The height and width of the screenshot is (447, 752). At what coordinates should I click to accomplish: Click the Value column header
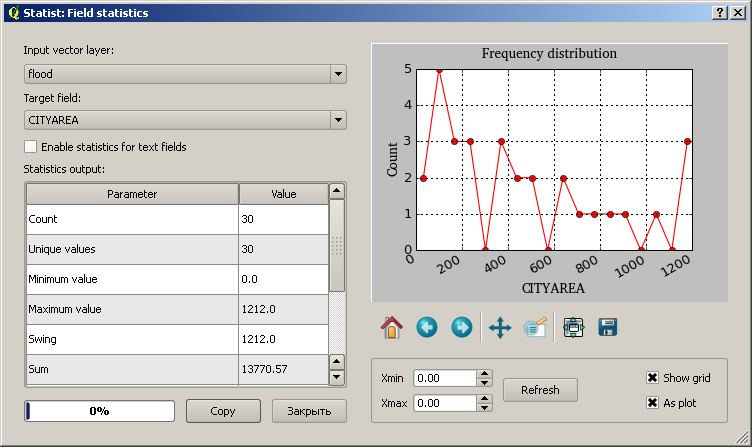[x=283, y=194]
